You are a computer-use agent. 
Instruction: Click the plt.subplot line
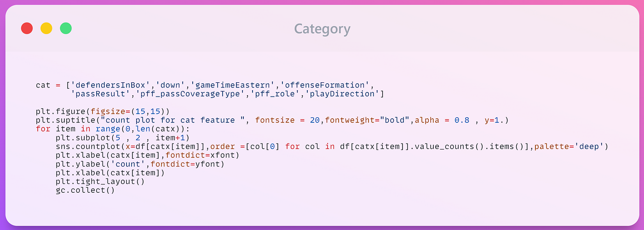[122, 138]
